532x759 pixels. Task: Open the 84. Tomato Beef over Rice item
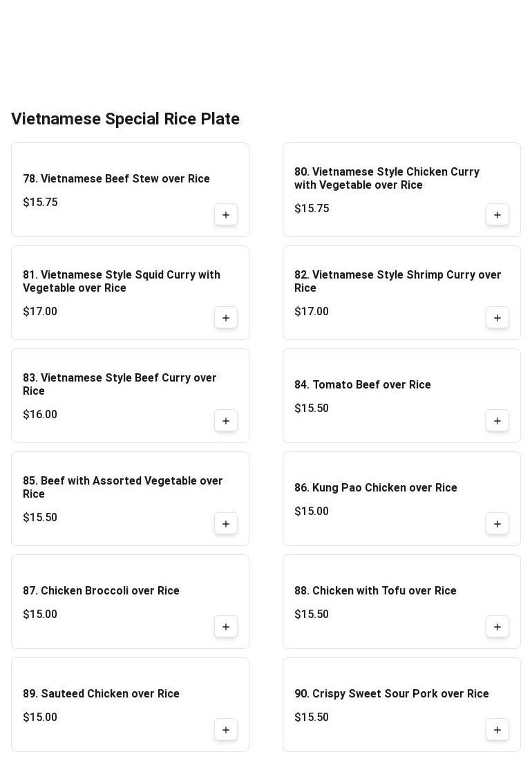[x=362, y=385]
